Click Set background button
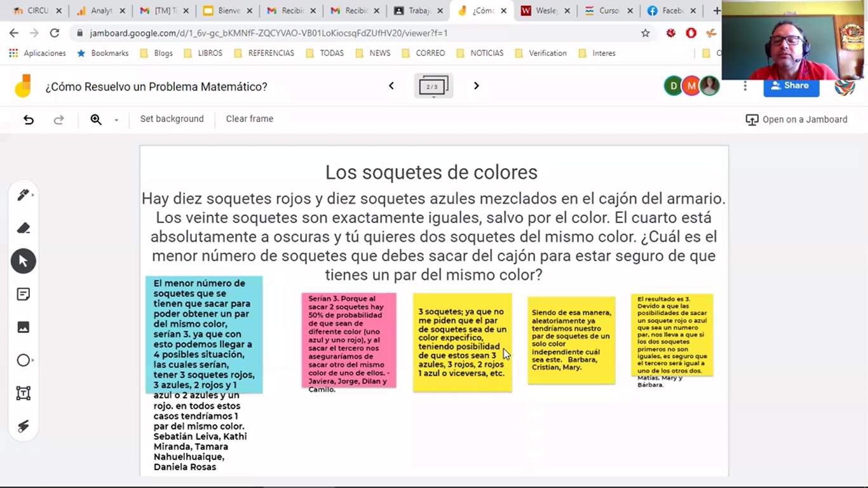 pyautogui.click(x=172, y=119)
